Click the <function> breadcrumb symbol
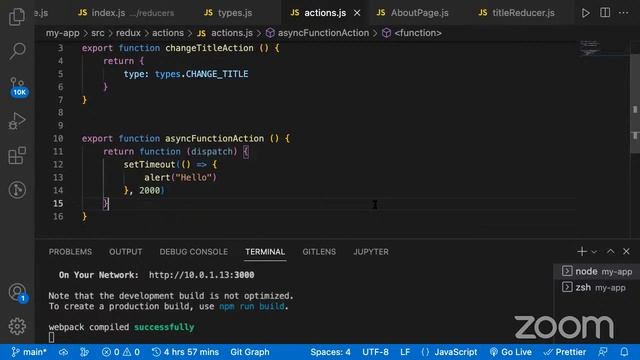Image resolution: width=640 pixels, height=360 pixels. point(412,33)
